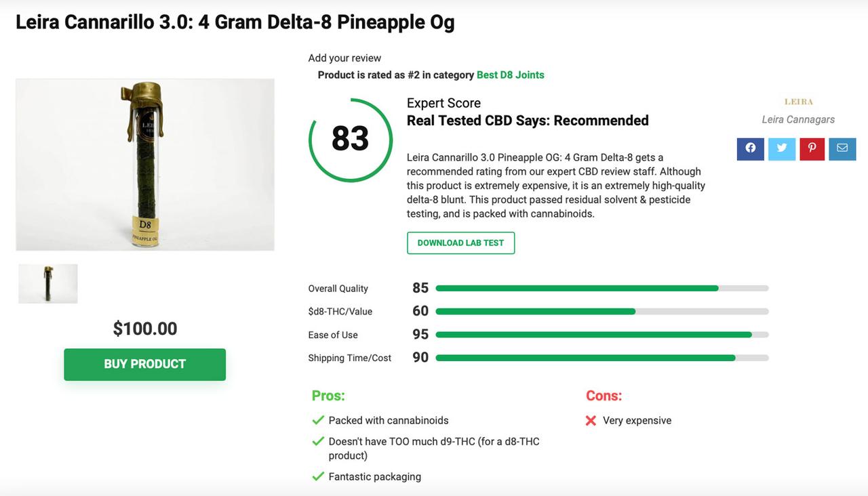Open the 'Add your review' link
The image size is (868, 496).
344,58
